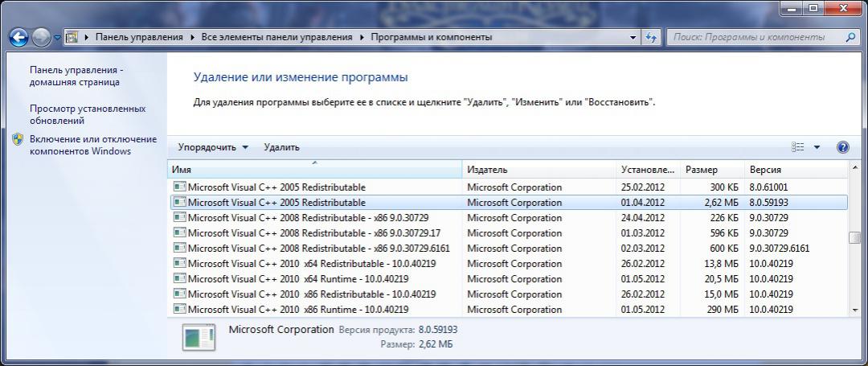Expand the view options dropdown arrow
The width and height of the screenshot is (868, 366).
(x=817, y=147)
